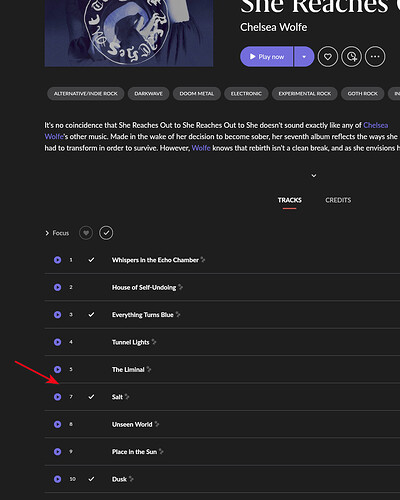Click the note icon after Everything Turns Blue

[x=178, y=314]
